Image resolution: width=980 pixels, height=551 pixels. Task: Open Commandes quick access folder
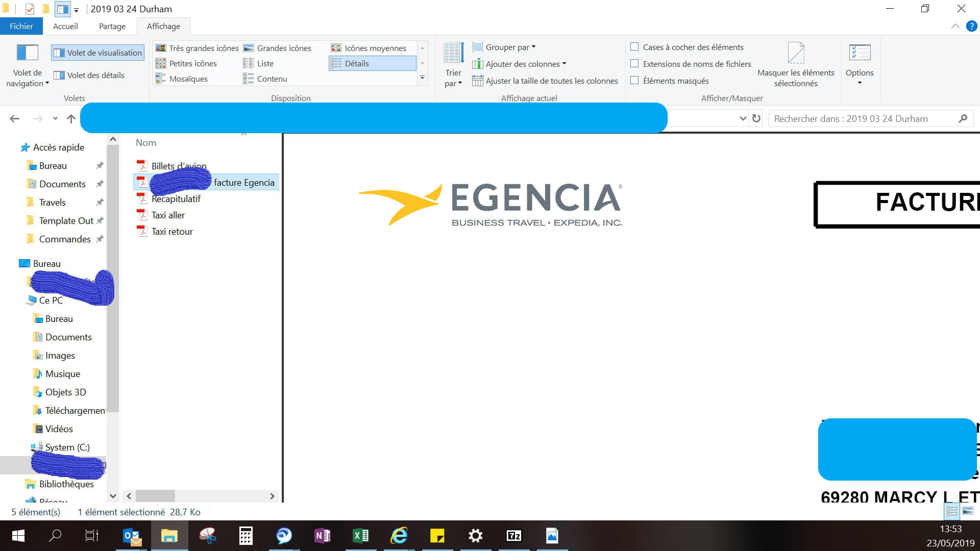[65, 239]
